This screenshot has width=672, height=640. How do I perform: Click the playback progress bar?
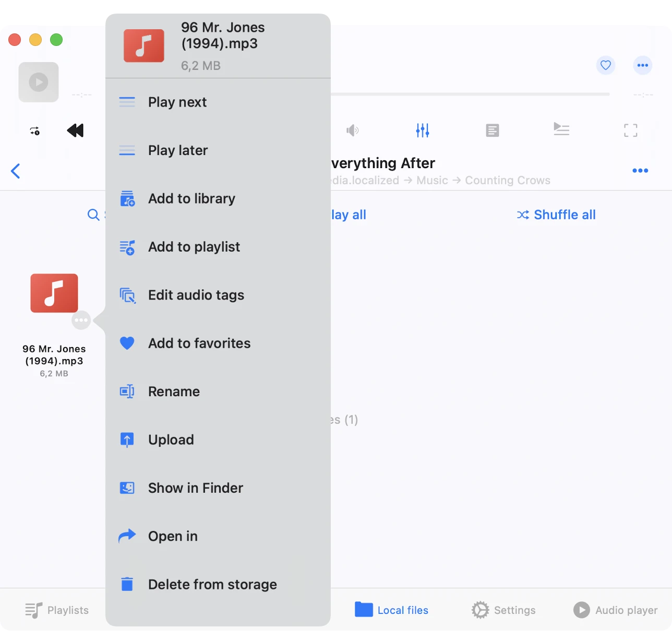pos(470,94)
